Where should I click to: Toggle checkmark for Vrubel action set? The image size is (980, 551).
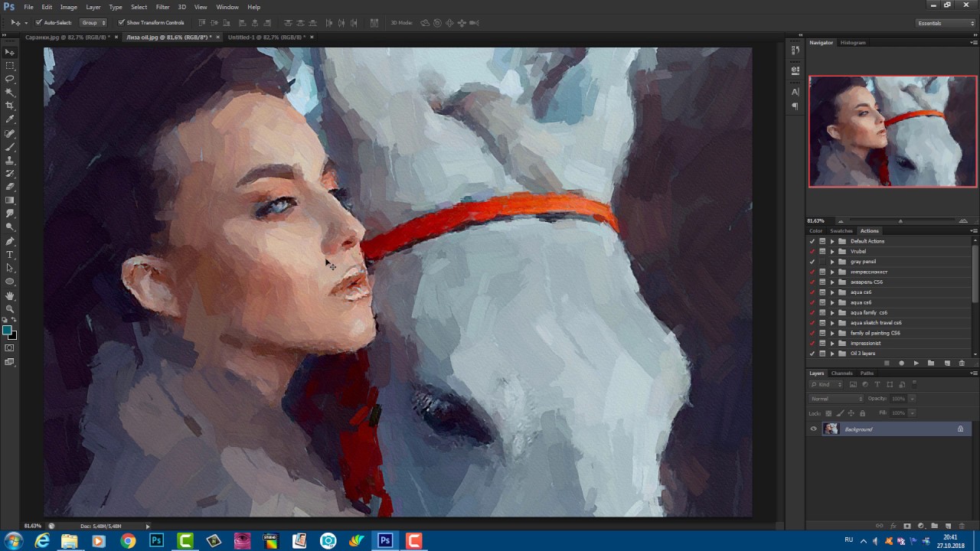coord(812,251)
